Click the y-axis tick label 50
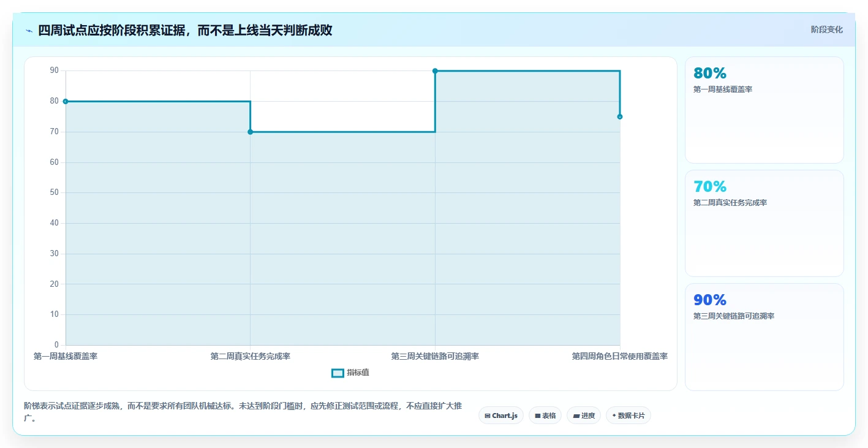 pyautogui.click(x=55, y=192)
